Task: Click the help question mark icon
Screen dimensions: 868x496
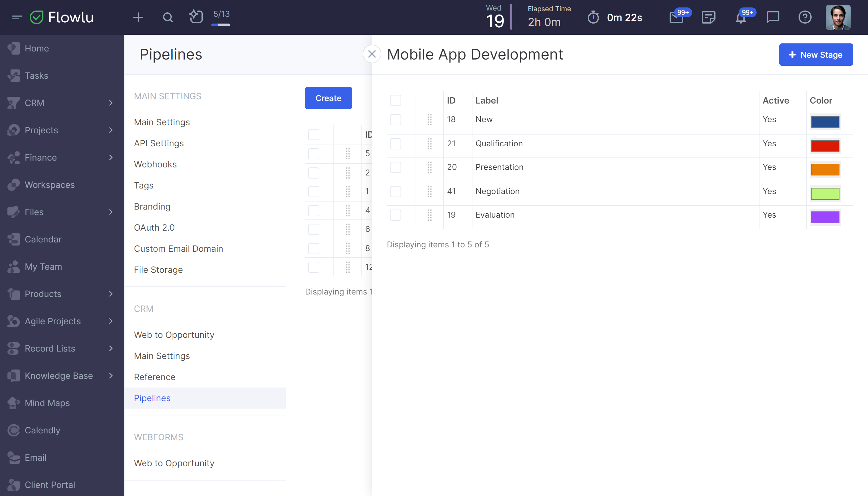Action: (x=806, y=17)
